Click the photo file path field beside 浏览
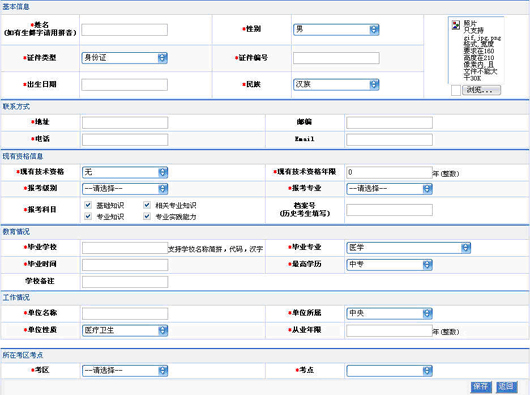Image resolution: width=530 pixels, height=395 pixels. [456, 90]
